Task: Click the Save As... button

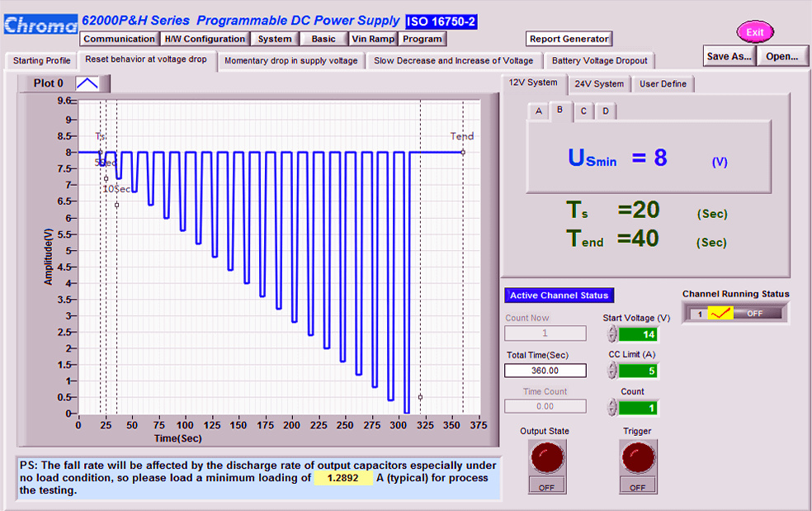Action: coord(729,56)
